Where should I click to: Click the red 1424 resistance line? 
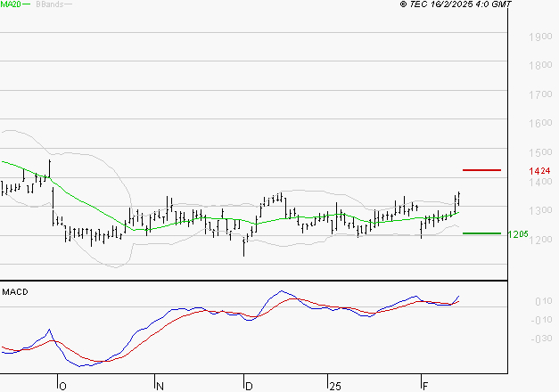(x=481, y=169)
